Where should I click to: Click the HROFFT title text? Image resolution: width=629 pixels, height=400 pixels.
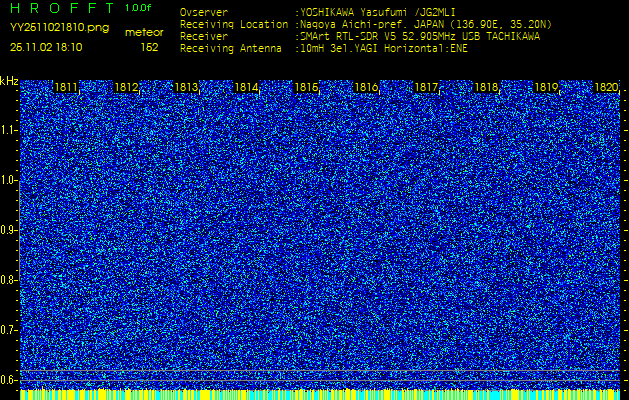pyautogui.click(x=63, y=8)
